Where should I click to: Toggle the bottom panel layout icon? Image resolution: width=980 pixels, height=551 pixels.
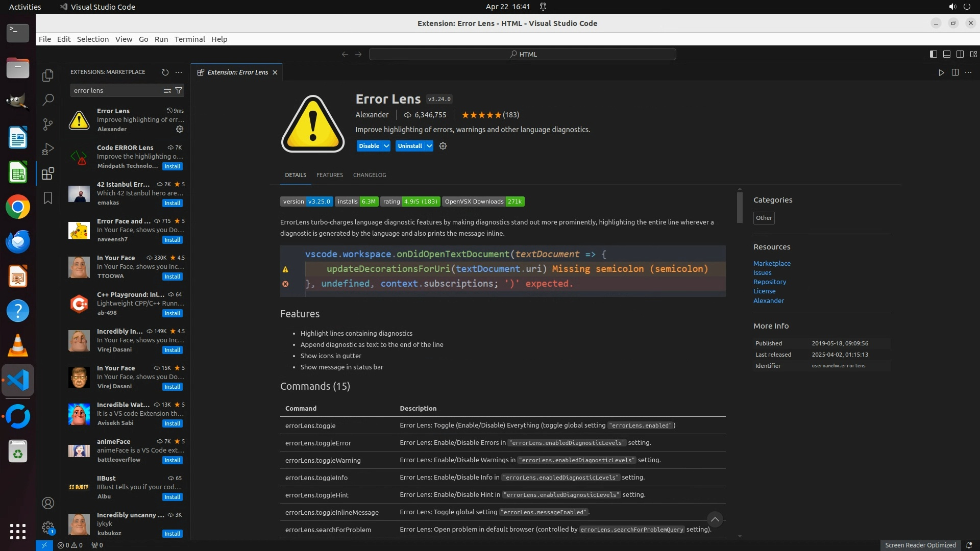947,54
